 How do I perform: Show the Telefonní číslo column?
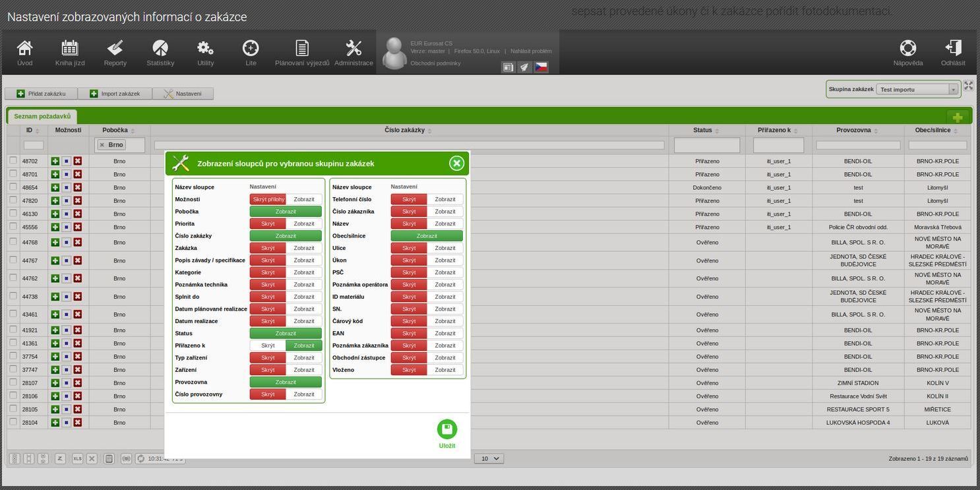click(x=445, y=199)
